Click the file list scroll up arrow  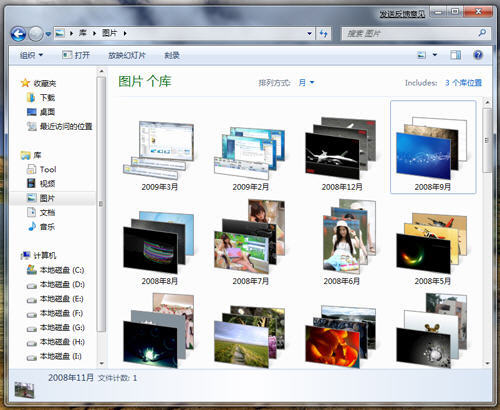(487, 103)
